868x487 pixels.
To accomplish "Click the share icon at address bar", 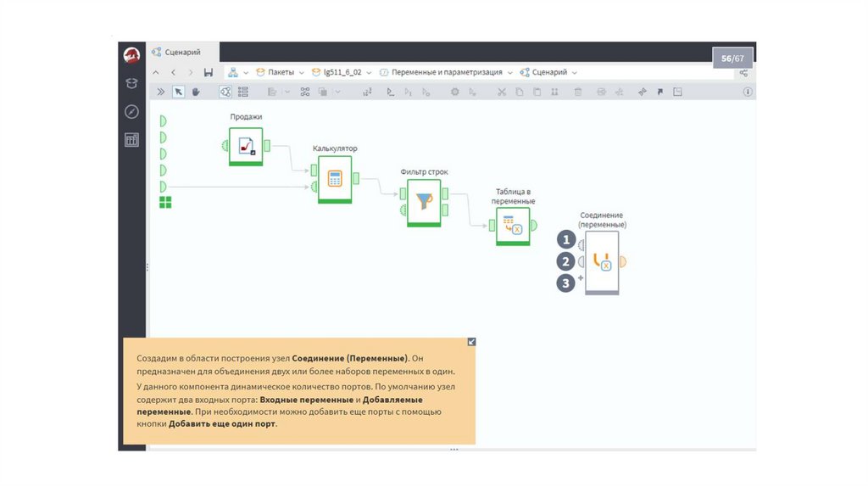I will tap(743, 73).
